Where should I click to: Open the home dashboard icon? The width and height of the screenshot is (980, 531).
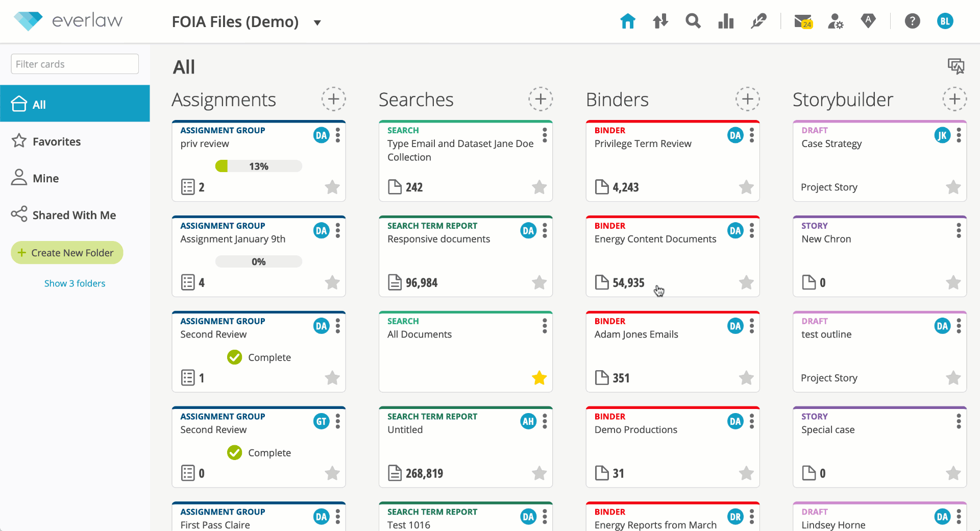tap(627, 21)
